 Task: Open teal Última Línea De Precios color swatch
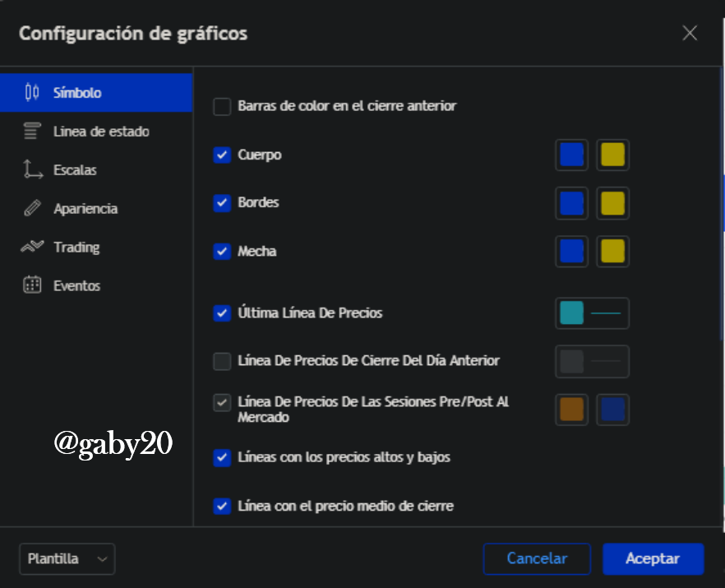click(571, 313)
